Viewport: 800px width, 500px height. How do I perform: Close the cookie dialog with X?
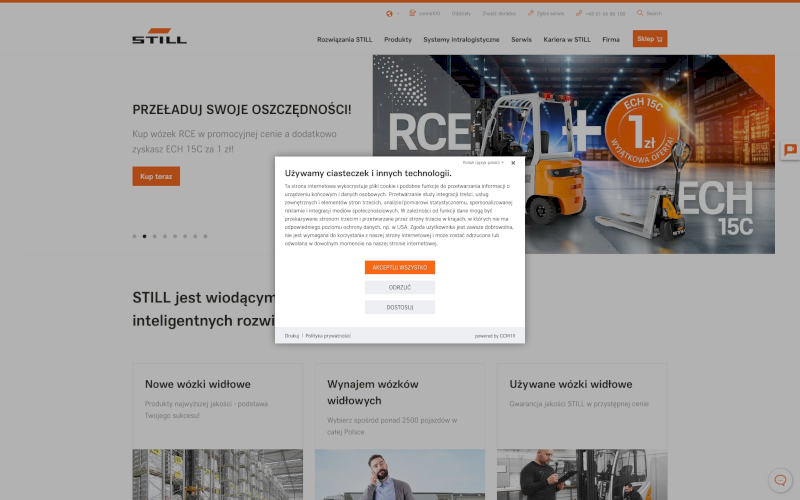pyautogui.click(x=513, y=163)
